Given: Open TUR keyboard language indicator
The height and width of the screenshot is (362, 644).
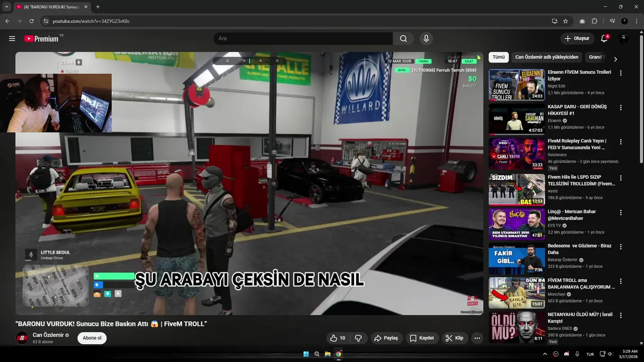Looking at the screenshot, I should pos(590,354).
